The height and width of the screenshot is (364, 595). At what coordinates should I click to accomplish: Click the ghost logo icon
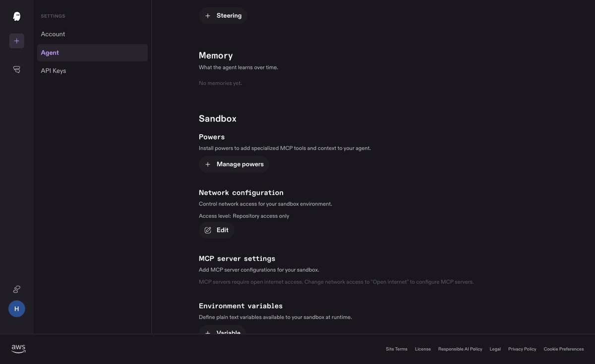(16, 16)
